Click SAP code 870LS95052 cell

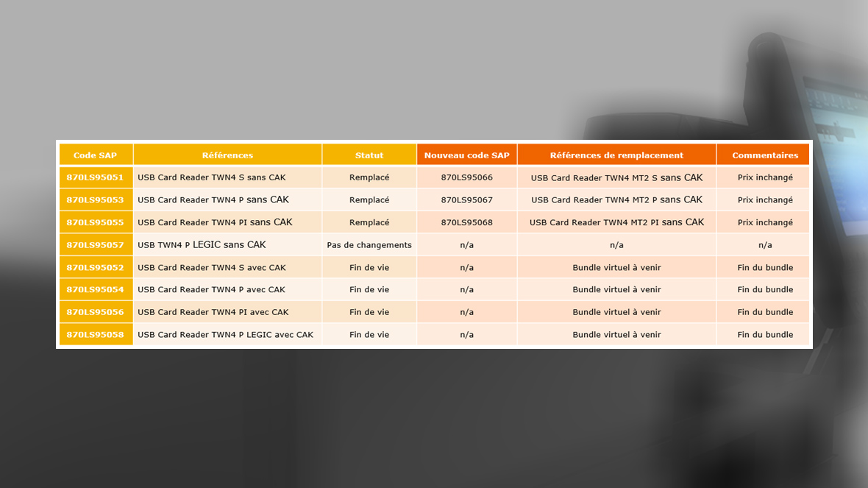pos(96,267)
